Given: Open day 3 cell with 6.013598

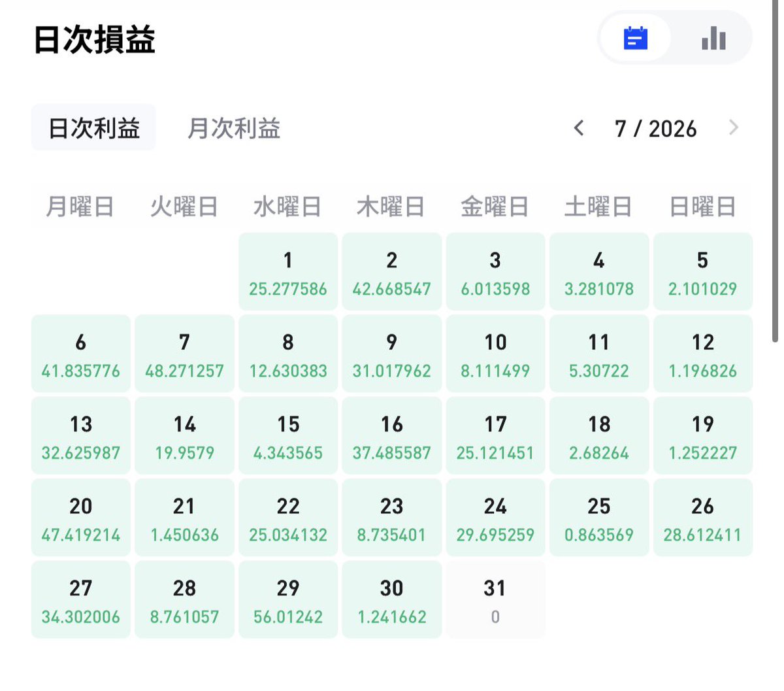Looking at the screenshot, I should (x=495, y=271).
